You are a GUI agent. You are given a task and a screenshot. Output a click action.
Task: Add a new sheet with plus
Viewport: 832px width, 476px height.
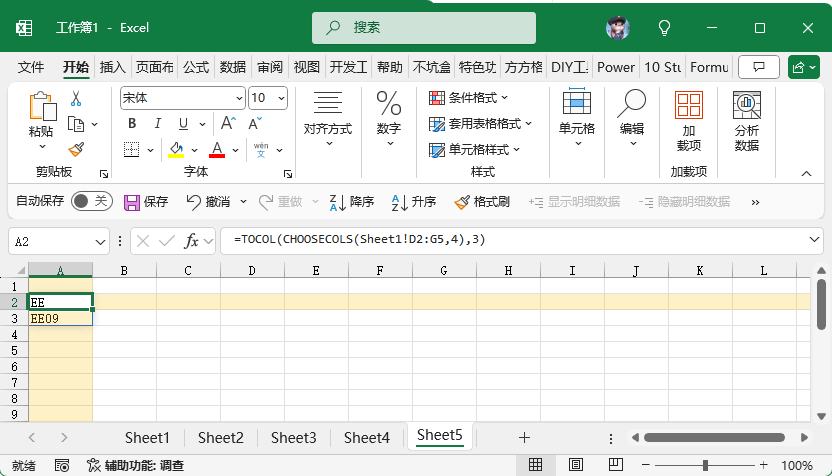[x=524, y=438]
